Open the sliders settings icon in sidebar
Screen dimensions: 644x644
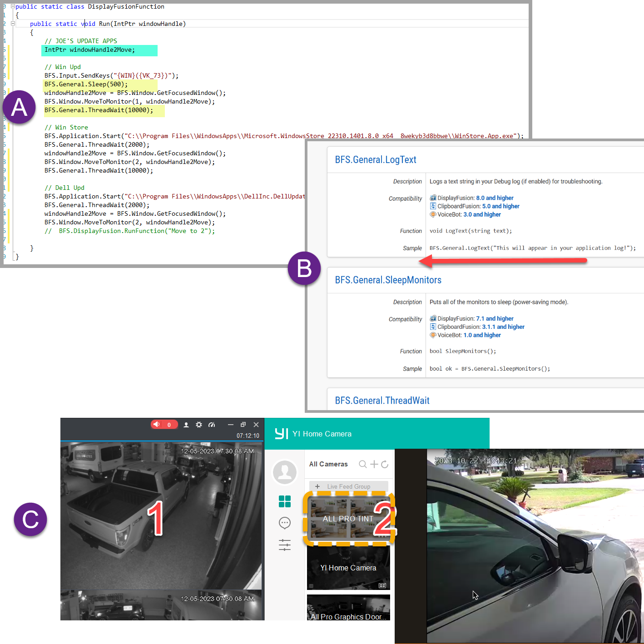pyautogui.click(x=285, y=545)
